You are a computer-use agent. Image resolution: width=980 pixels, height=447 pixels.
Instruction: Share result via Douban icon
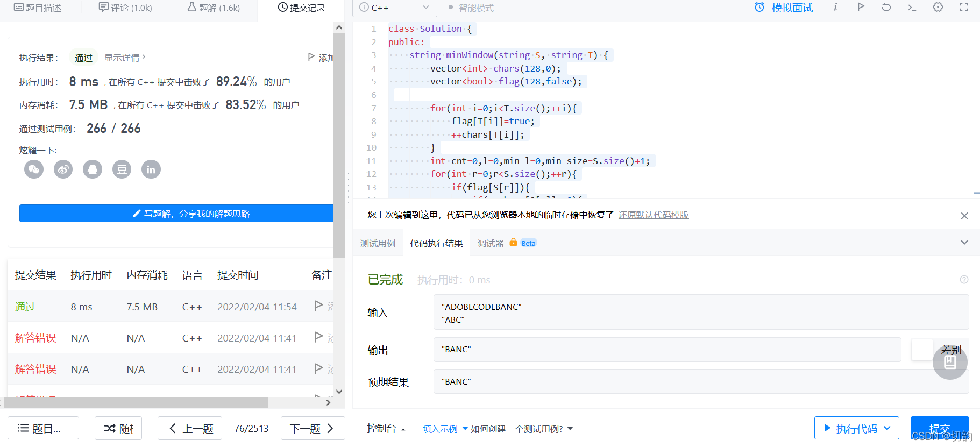122,169
